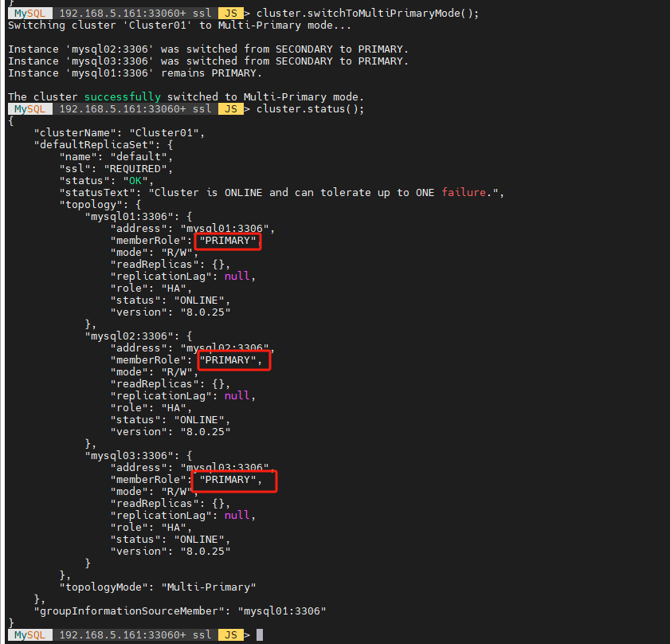
Task: Click the cluster.status(); command text
Action: tap(310, 109)
